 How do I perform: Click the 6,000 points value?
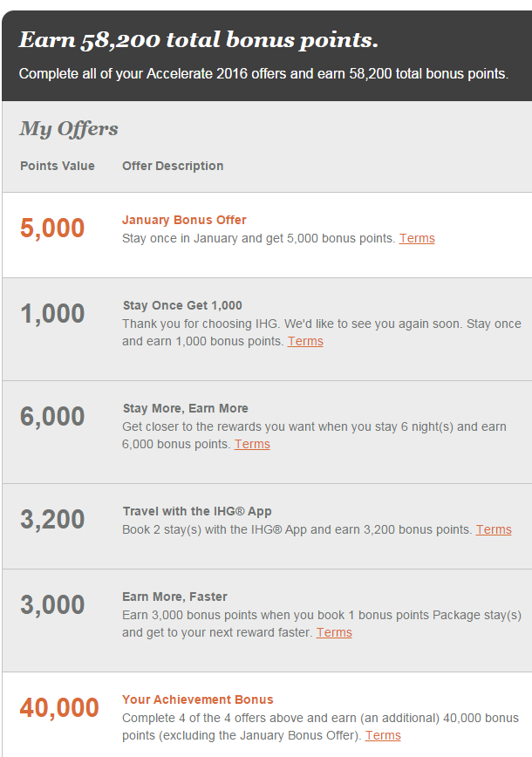[52, 417]
